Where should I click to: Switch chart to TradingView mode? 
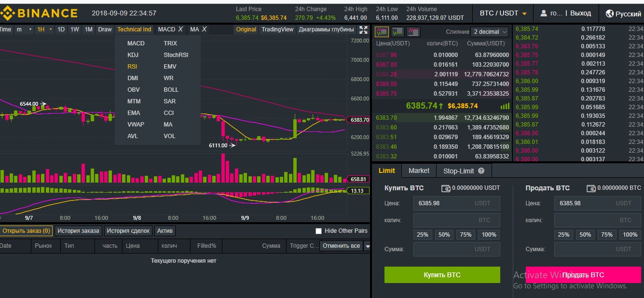(x=277, y=29)
